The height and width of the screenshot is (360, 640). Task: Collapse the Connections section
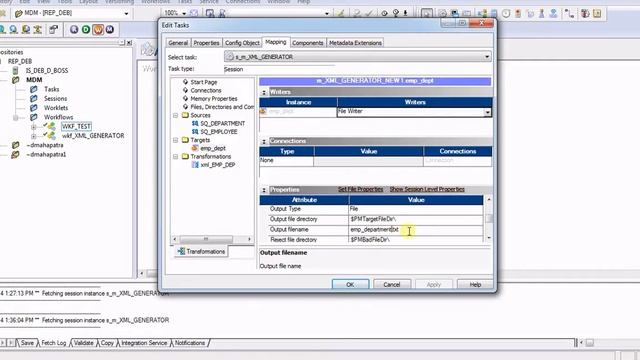pyautogui.click(x=264, y=141)
